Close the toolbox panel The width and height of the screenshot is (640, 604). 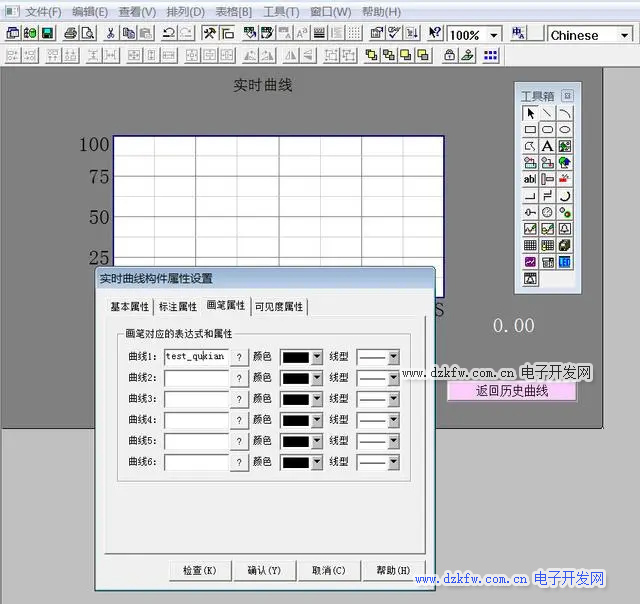tap(567, 96)
